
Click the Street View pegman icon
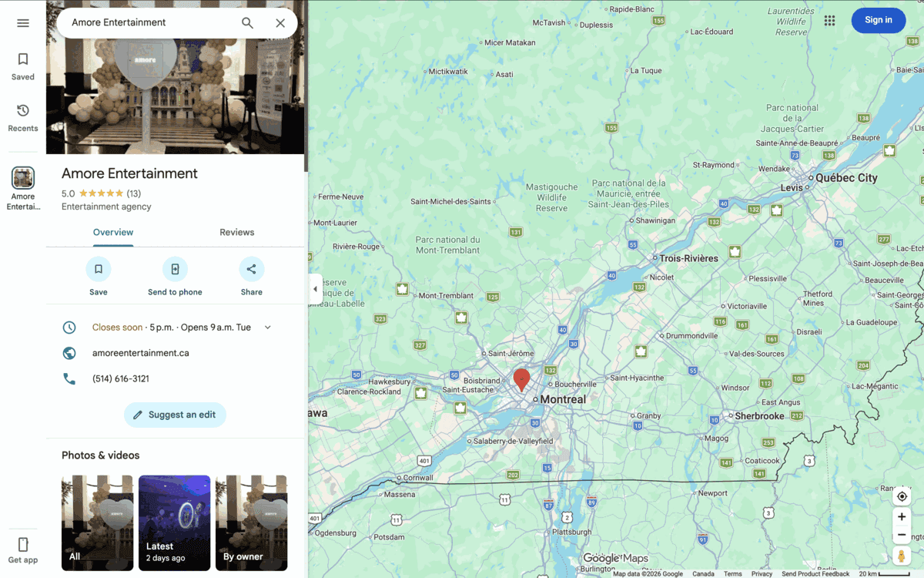tap(902, 556)
